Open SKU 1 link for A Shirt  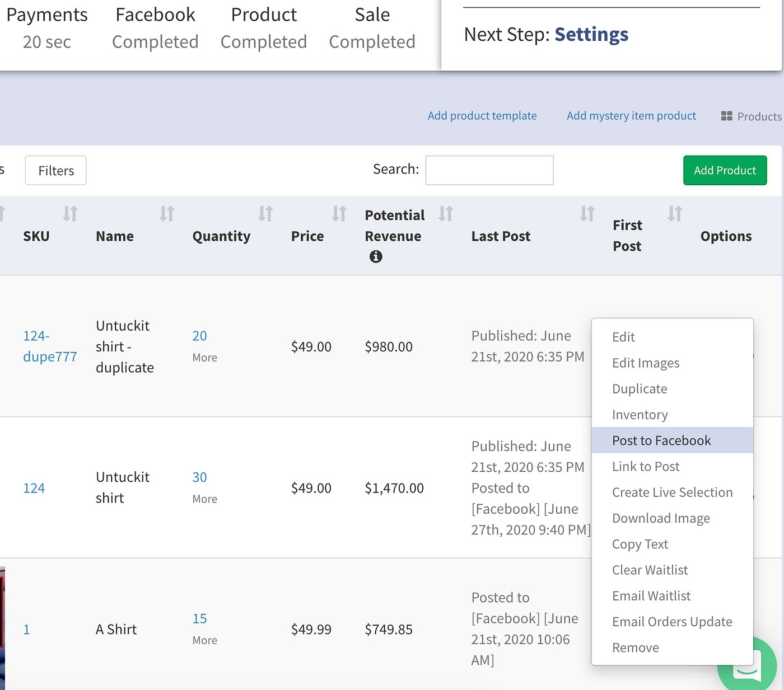tap(26, 630)
